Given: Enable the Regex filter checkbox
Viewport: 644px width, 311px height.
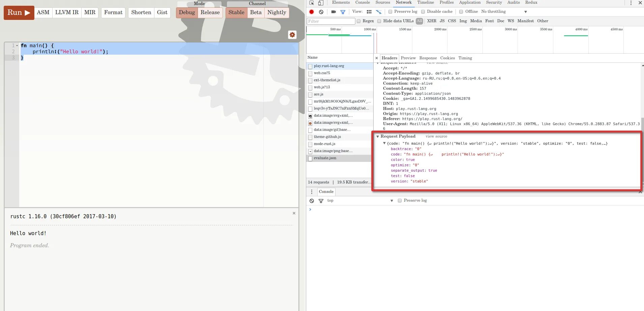Looking at the screenshot, I should point(359,21).
